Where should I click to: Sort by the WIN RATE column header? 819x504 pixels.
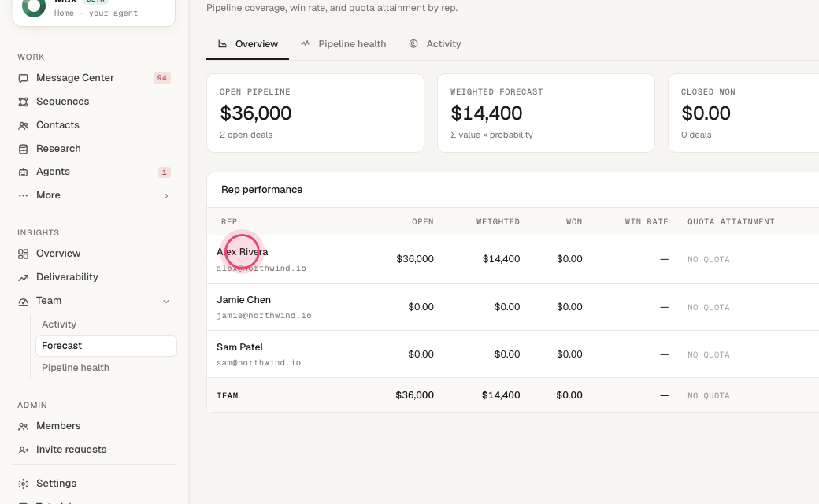coord(647,221)
